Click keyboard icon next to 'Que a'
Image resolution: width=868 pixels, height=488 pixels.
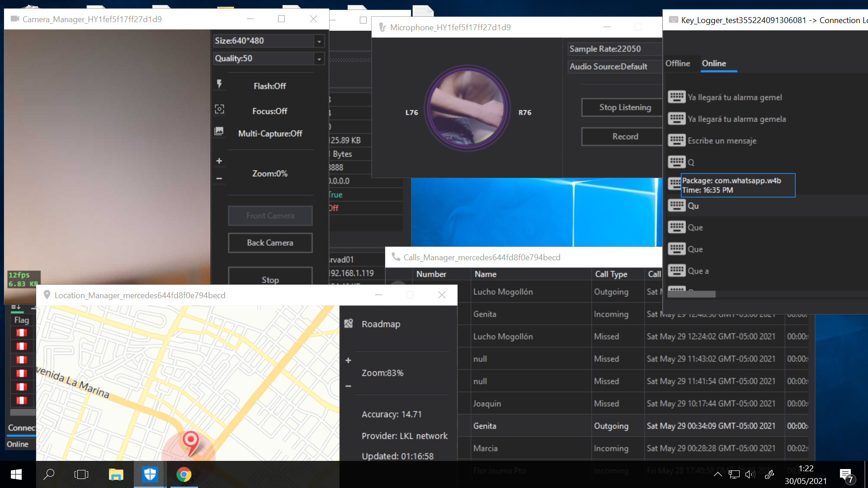pos(676,270)
